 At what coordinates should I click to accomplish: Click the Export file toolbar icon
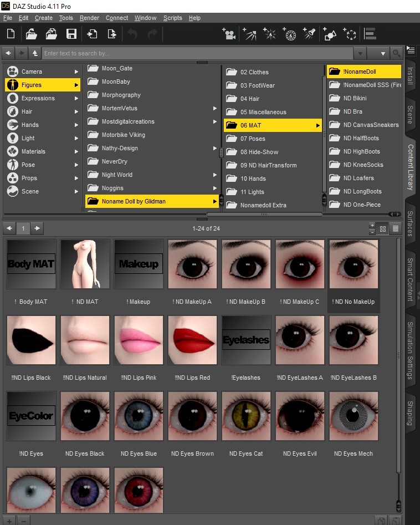point(112,34)
